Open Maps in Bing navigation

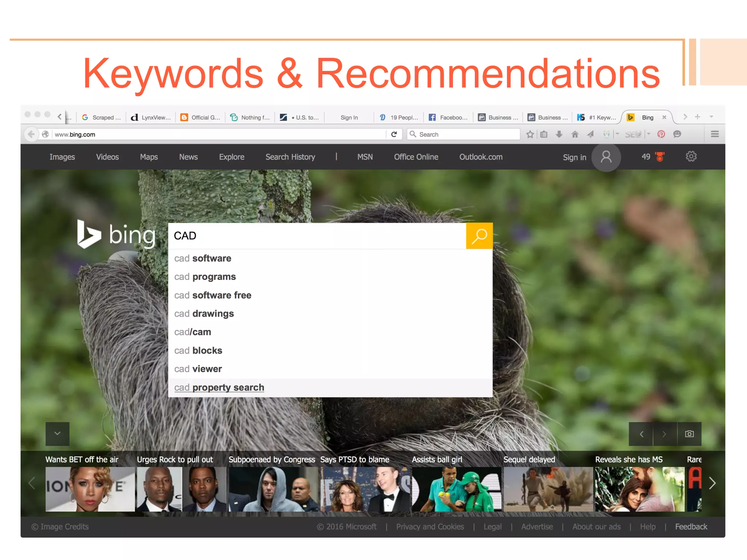(x=149, y=157)
